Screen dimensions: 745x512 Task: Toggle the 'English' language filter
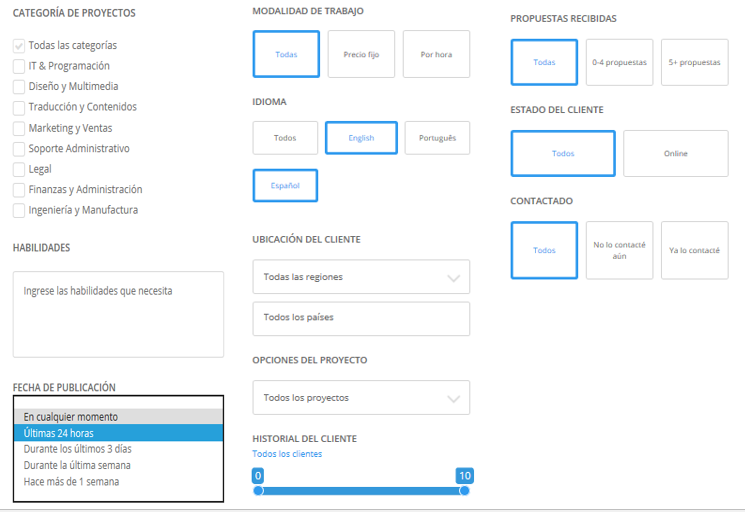(x=361, y=138)
